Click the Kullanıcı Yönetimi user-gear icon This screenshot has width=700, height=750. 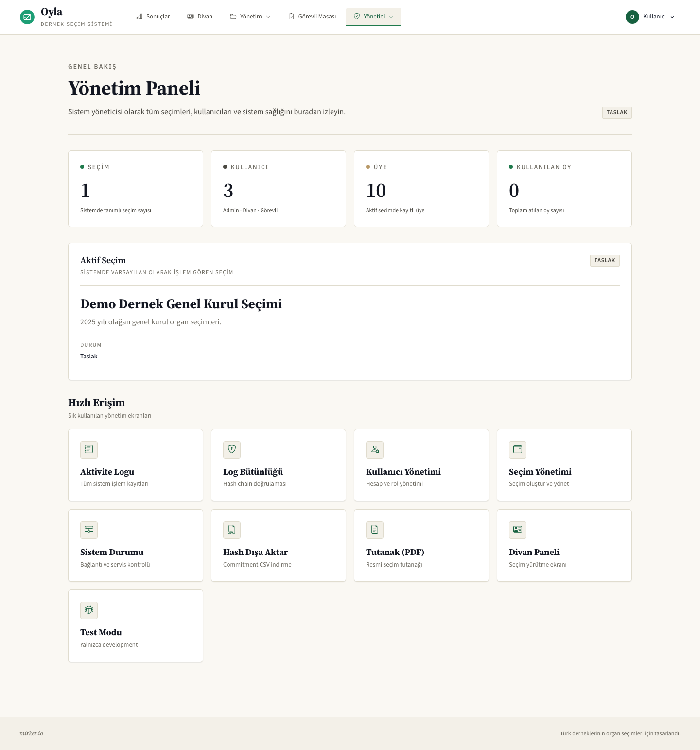(375, 449)
